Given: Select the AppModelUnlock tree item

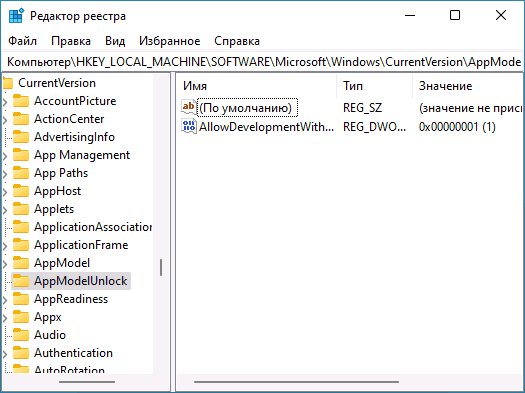Looking at the screenshot, I should (x=71, y=281).
